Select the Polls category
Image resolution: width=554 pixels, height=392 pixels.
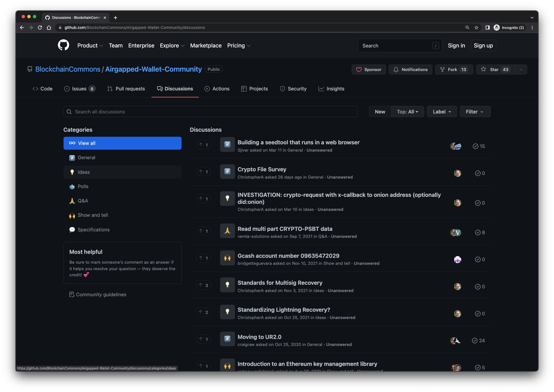[83, 186]
